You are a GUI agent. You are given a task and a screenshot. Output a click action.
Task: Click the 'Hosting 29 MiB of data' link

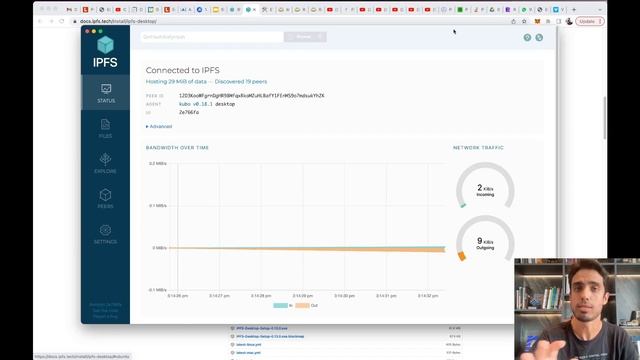point(176,82)
